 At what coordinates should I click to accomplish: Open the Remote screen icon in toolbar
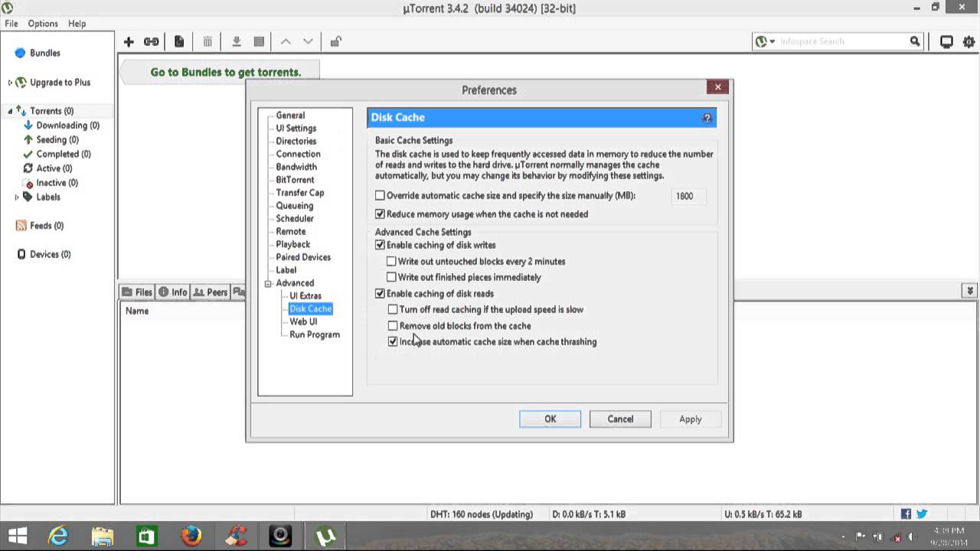point(946,42)
